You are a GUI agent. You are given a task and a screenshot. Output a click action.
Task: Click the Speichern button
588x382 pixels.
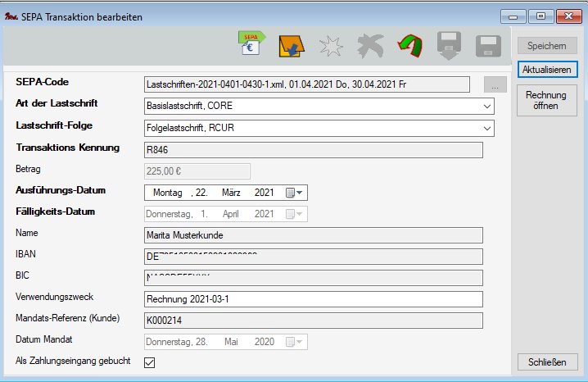(x=548, y=46)
